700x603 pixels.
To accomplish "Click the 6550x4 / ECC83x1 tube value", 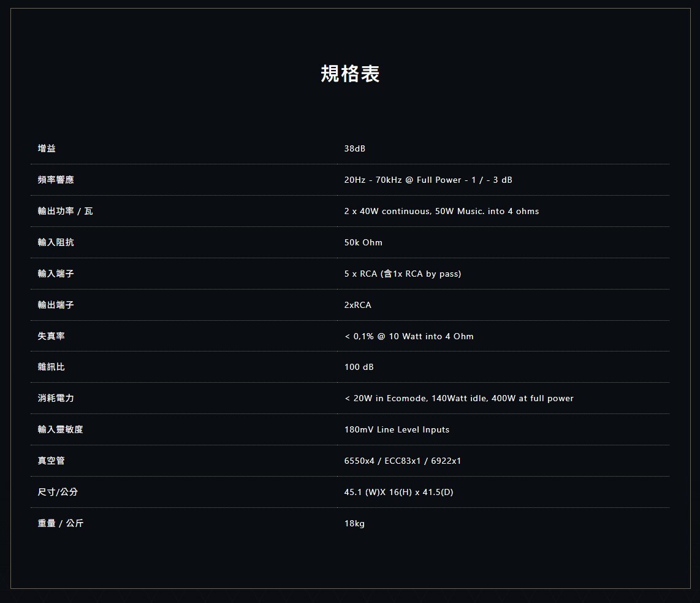I will (403, 461).
